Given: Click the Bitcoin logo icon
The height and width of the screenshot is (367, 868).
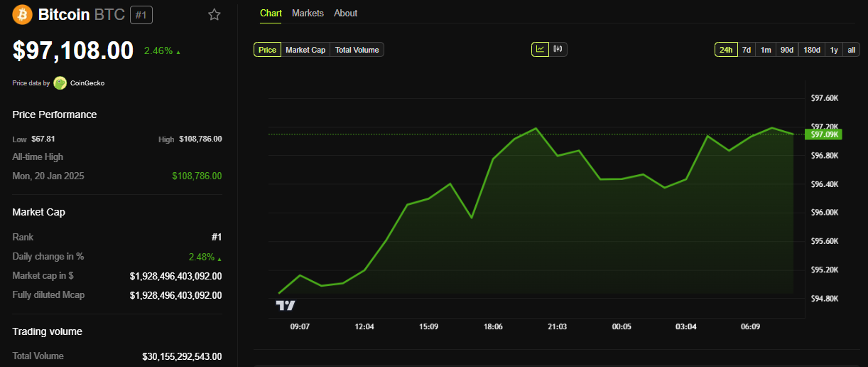Looking at the screenshot, I should [23, 14].
